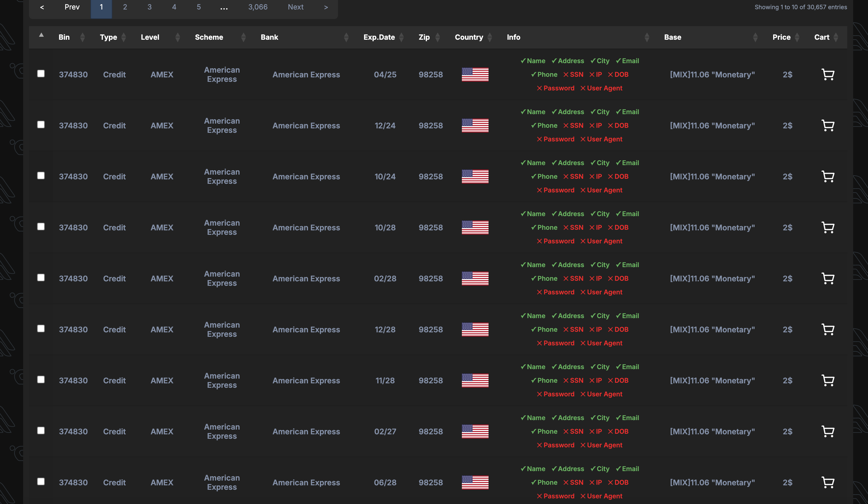Viewport: 868px width, 504px height.
Task: Tick the checkbox for the 04/25 row
Action: point(41,74)
